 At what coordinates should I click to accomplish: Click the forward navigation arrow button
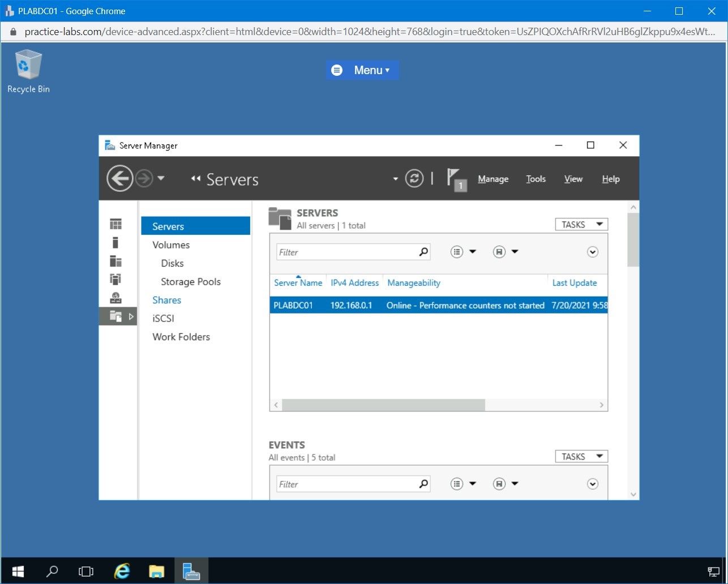144,179
